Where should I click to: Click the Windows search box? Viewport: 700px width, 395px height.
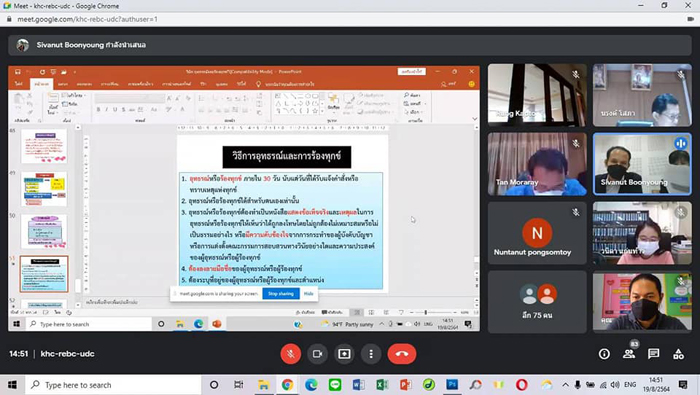pos(113,385)
